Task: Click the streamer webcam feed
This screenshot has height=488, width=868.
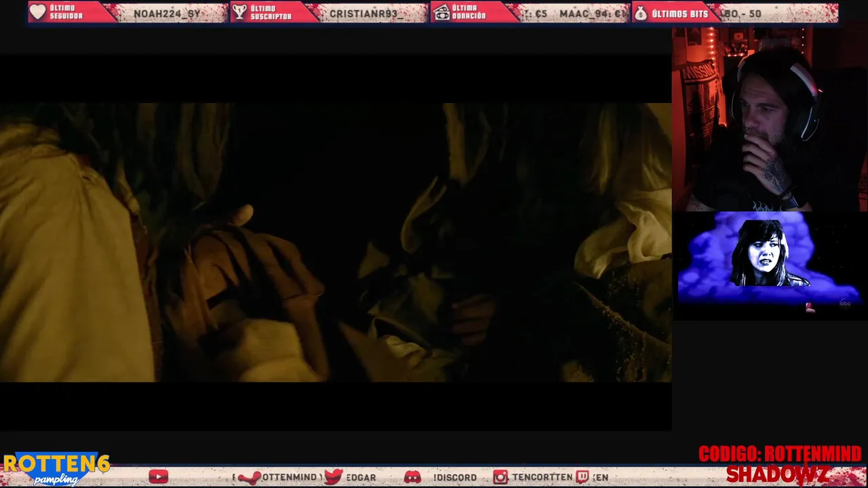Action: point(770,119)
